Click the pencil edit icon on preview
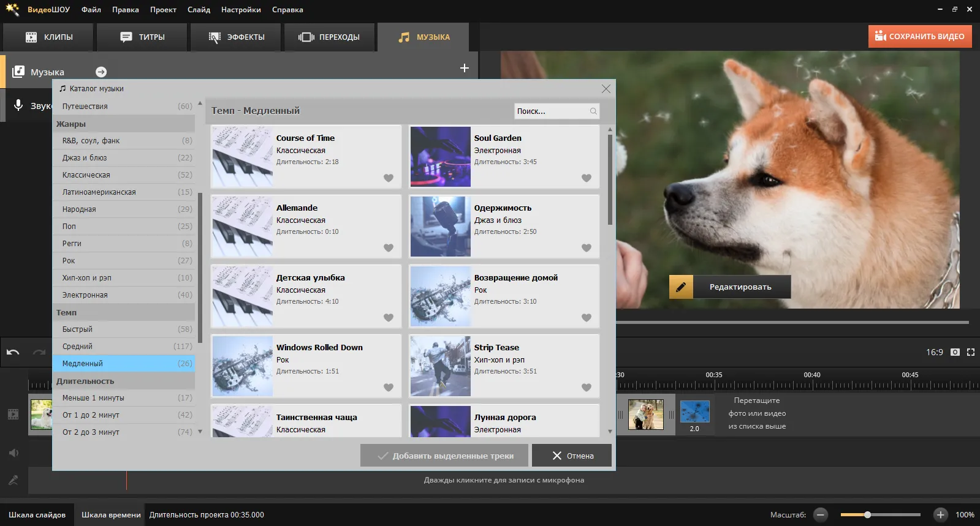This screenshot has width=980, height=526. point(681,287)
